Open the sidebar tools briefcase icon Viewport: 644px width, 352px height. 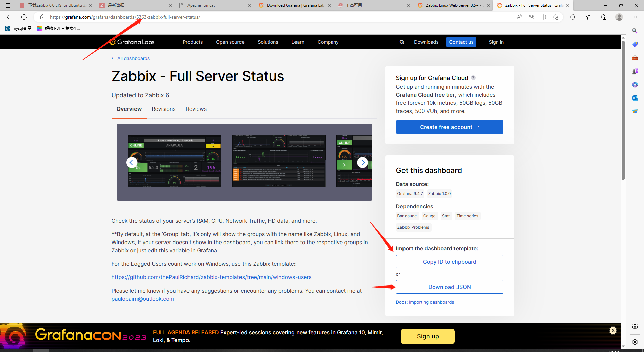[635, 58]
